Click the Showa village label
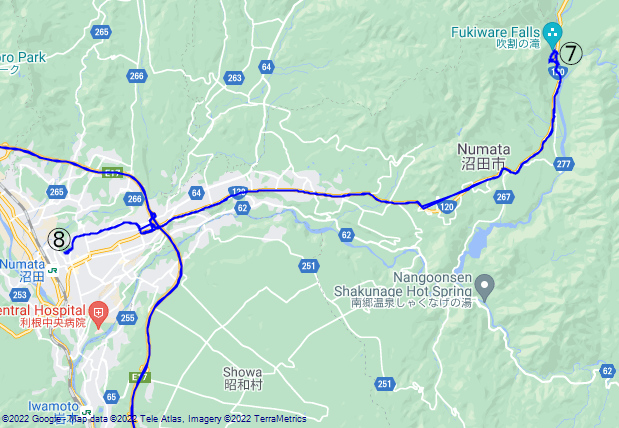This screenshot has height=428, width=619. coord(242,378)
